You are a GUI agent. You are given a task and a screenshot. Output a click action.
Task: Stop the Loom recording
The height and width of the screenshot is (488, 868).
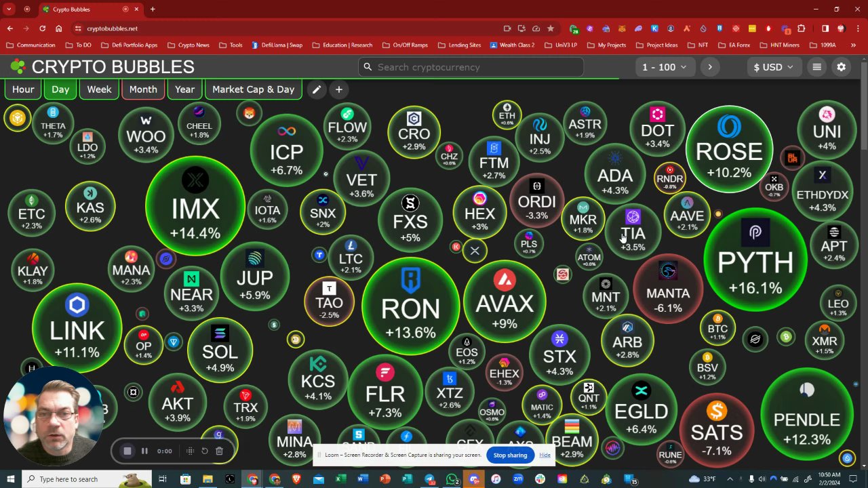127,451
